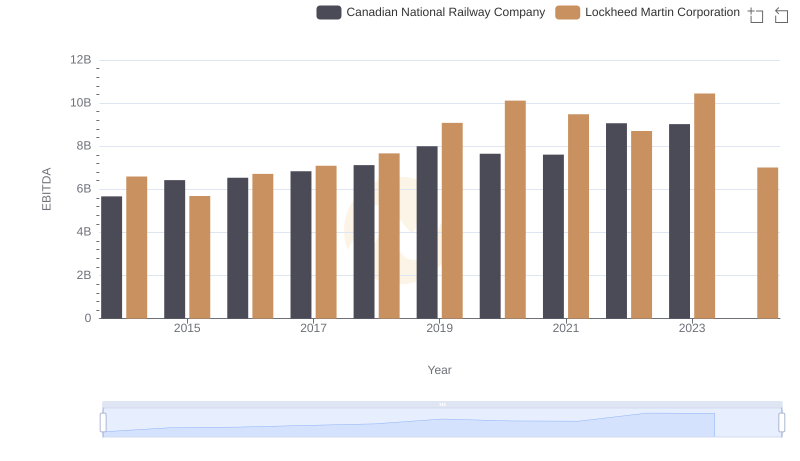Click the 8B y-axis label
The height and width of the screenshot is (461, 800).
point(84,146)
